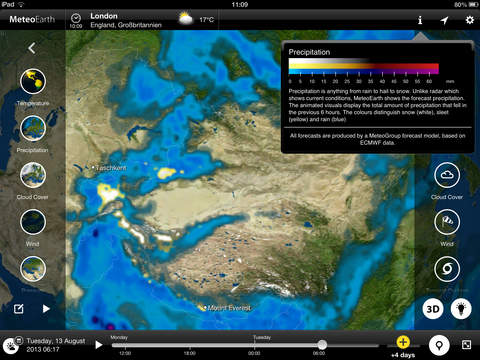The image size is (480, 360).
Task: Open settings gear in top bar
Action: 470,20
